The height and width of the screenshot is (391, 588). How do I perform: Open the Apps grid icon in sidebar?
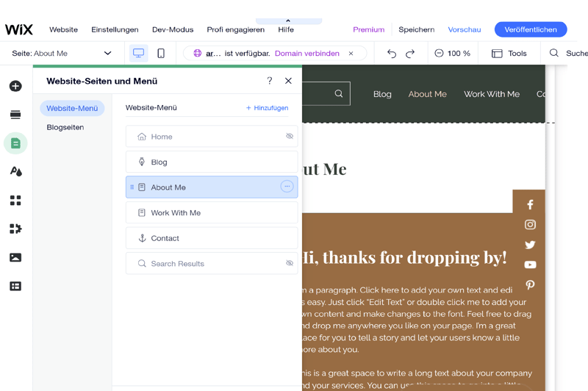tap(15, 200)
